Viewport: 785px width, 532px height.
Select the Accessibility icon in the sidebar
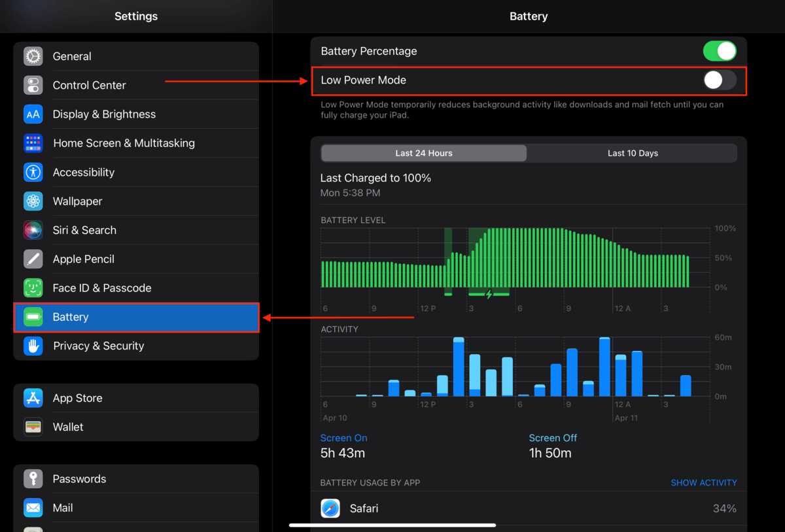point(33,172)
